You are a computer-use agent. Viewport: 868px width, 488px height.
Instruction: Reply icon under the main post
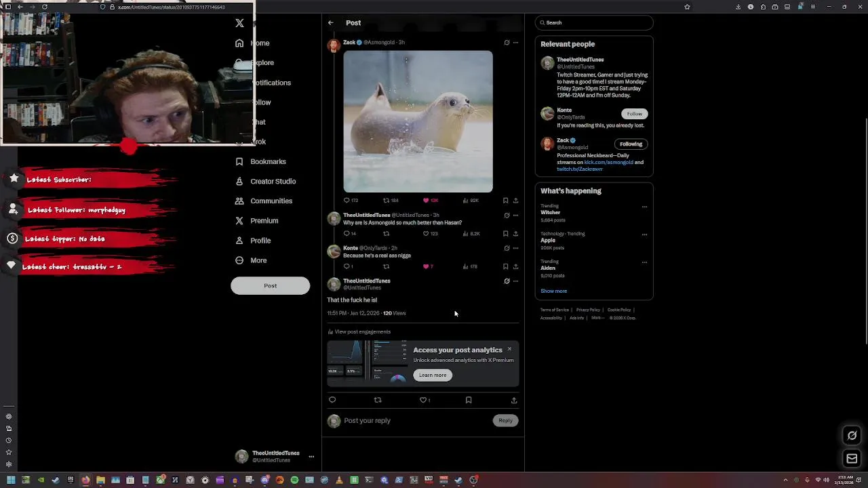[332, 401]
